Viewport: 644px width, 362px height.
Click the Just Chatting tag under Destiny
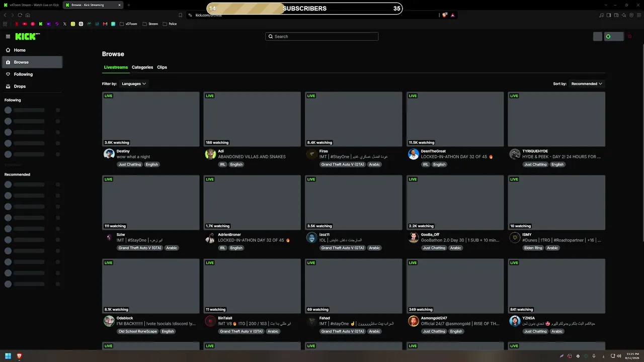pos(130,164)
